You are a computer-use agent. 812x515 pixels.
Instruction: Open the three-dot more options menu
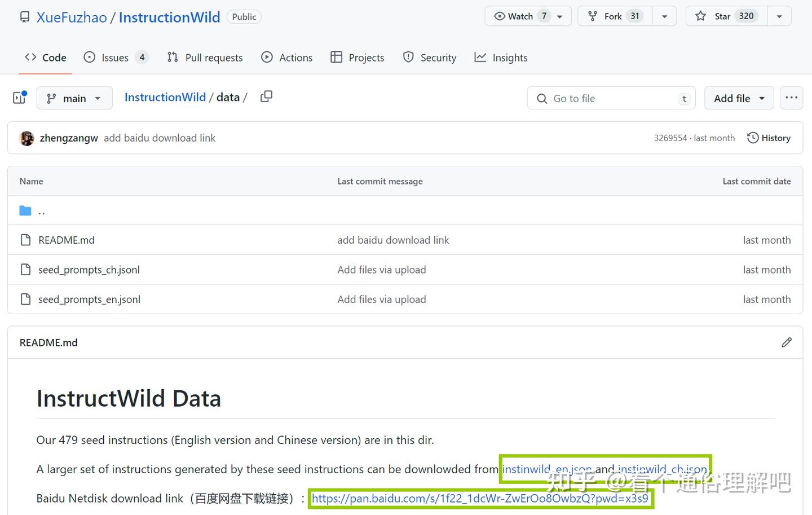[791, 98]
